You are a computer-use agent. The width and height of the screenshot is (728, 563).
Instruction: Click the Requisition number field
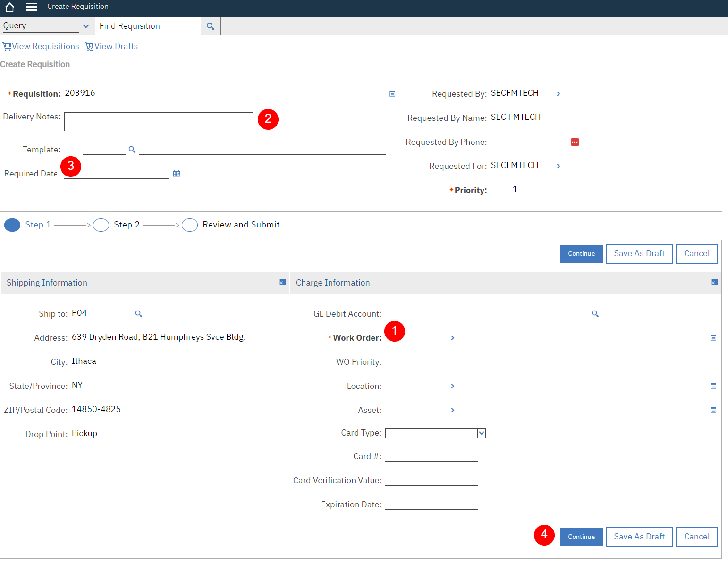coord(95,93)
